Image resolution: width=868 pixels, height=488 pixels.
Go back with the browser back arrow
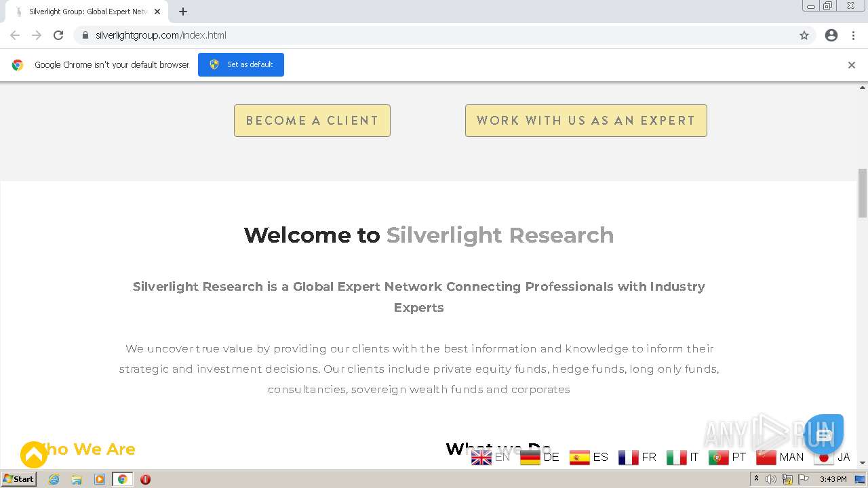click(x=15, y=35)
